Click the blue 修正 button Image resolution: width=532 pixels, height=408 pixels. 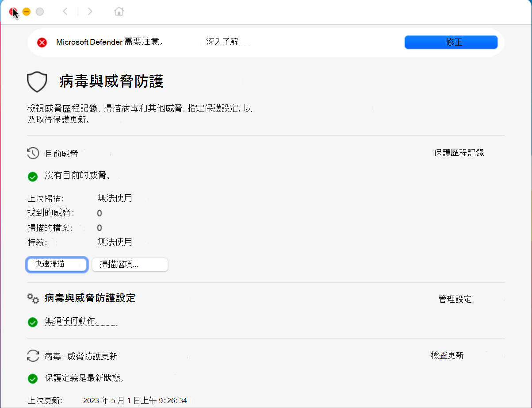pos(451,42)
